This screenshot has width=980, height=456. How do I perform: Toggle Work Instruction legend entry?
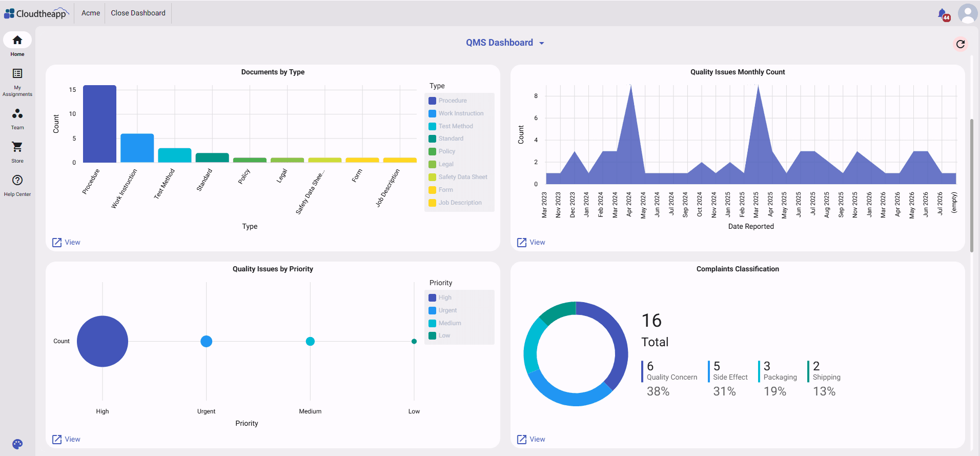point(456,113)
